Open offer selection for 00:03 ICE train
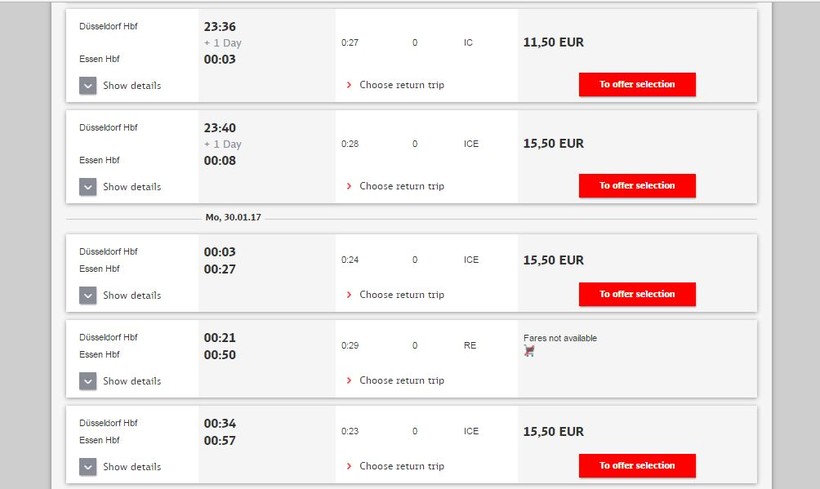This screenshot has width=820, height=489. tap(637, 294)
